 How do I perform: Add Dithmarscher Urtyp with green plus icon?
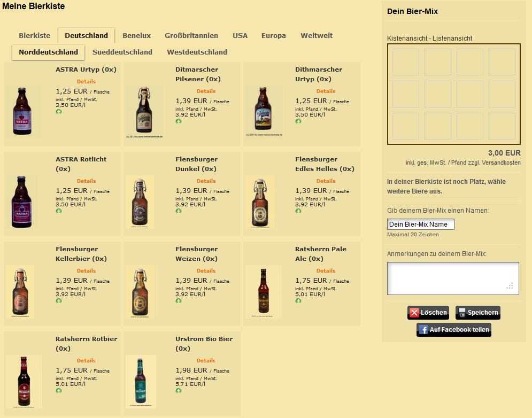298,121
